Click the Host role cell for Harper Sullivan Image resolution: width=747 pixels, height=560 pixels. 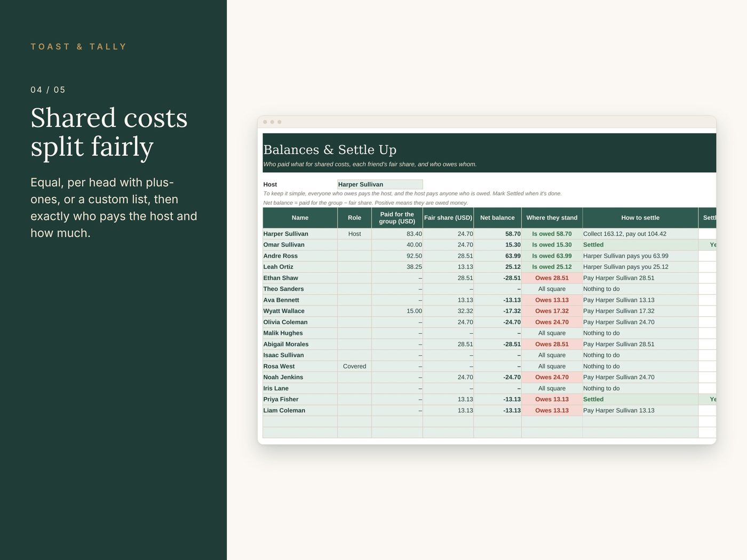click(x=354, y=234)
